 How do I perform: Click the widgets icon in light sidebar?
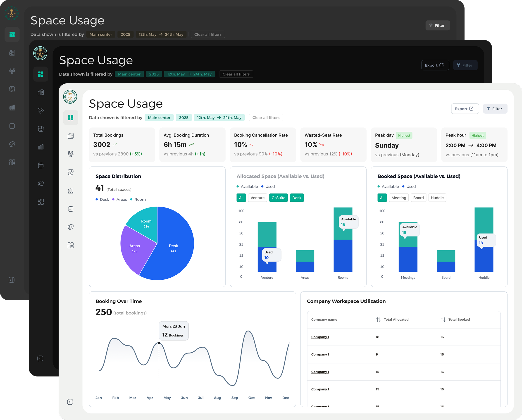[70, 245]
